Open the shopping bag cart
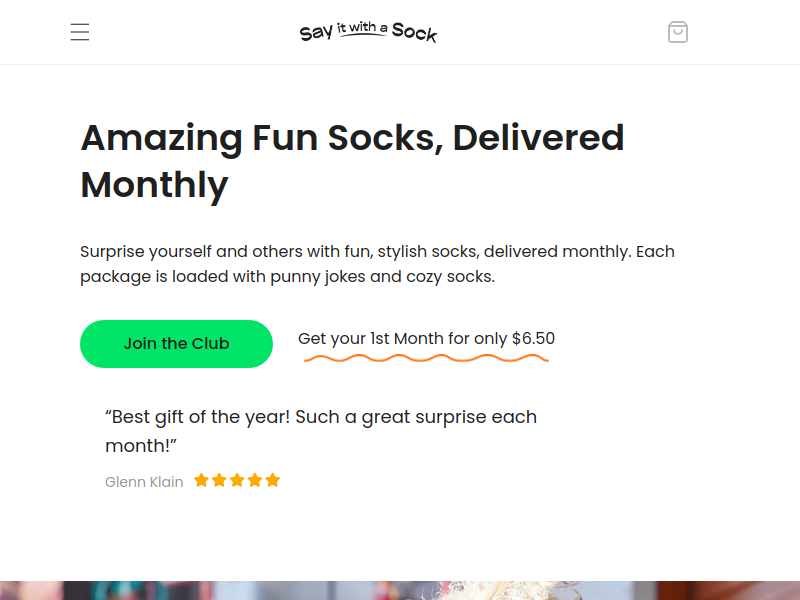 (678, 32)
